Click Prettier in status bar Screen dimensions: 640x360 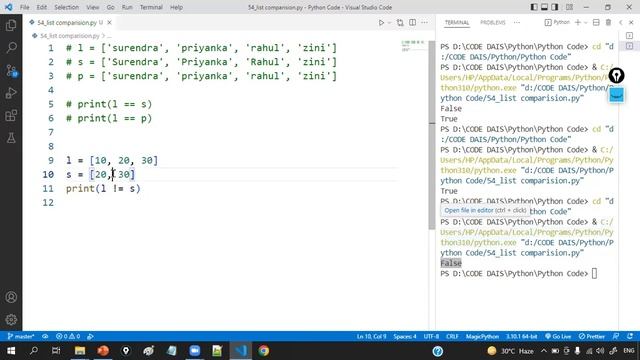pyautogui.click(x=591, y=336)
